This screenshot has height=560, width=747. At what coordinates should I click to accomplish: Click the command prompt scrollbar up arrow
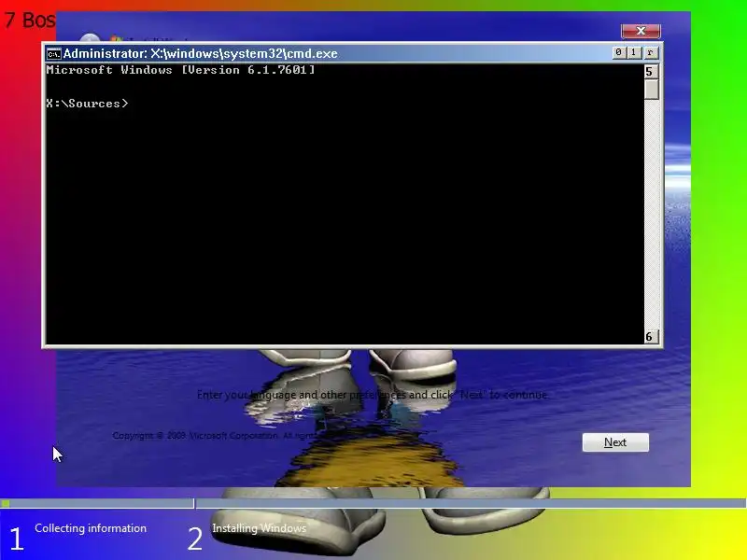tap(651, 72)
